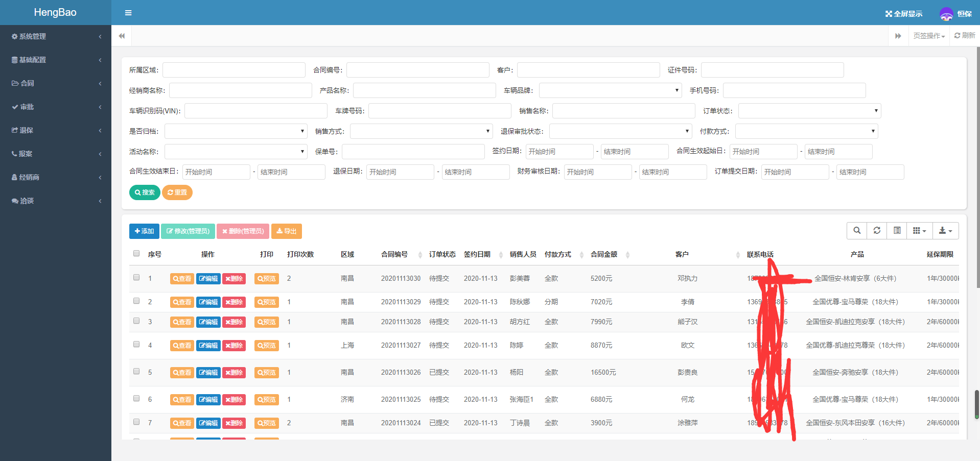
Task: Sort by the payment method column arrows
Action: tap(581, 255)
